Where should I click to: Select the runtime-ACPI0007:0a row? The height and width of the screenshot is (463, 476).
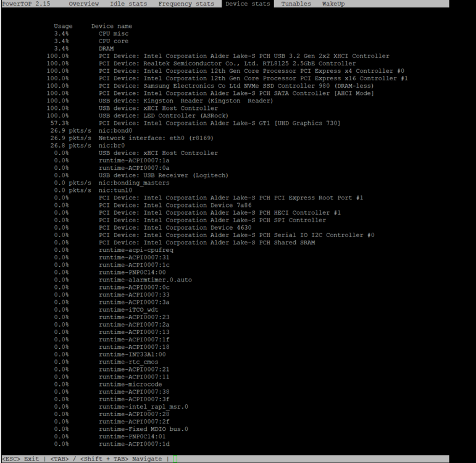click(x=112, y=168)
